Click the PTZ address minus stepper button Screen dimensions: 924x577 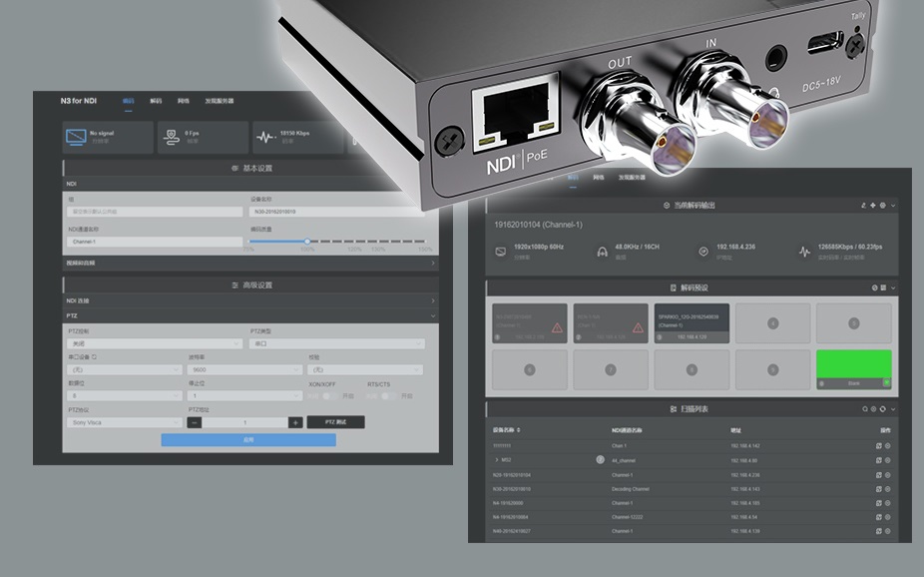195,422
